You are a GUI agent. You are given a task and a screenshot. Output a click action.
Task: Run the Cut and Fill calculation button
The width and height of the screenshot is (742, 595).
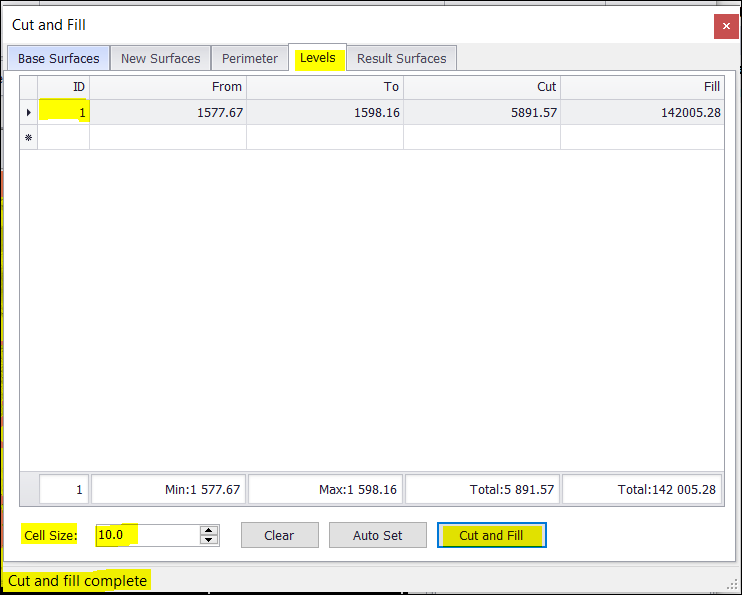click(x=491, y=535)
